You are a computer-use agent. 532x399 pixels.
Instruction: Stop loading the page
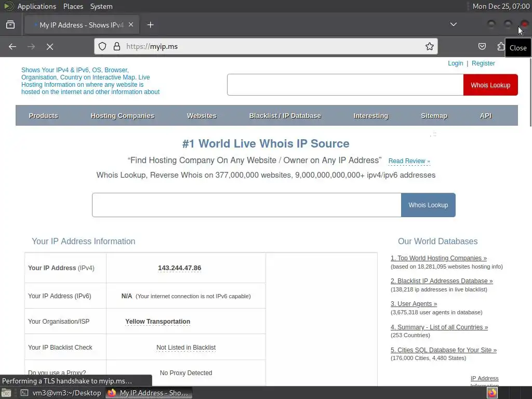[50, 46]
